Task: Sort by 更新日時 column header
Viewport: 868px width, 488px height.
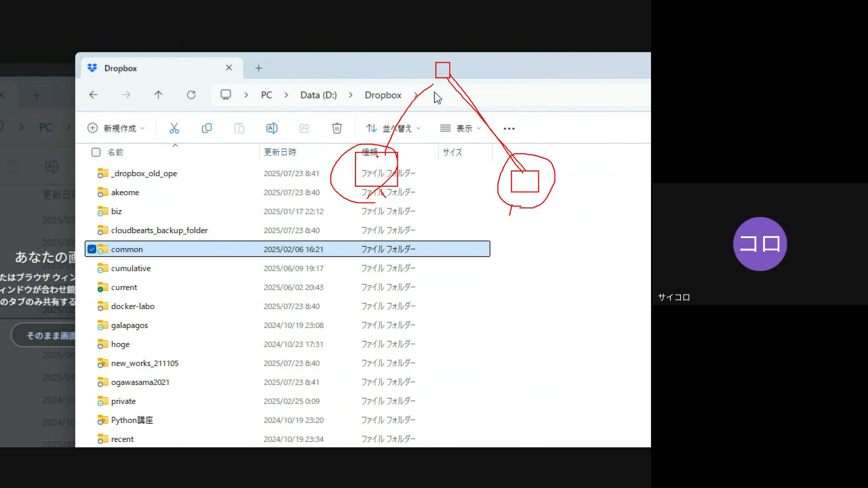Action: click(280, 152)
